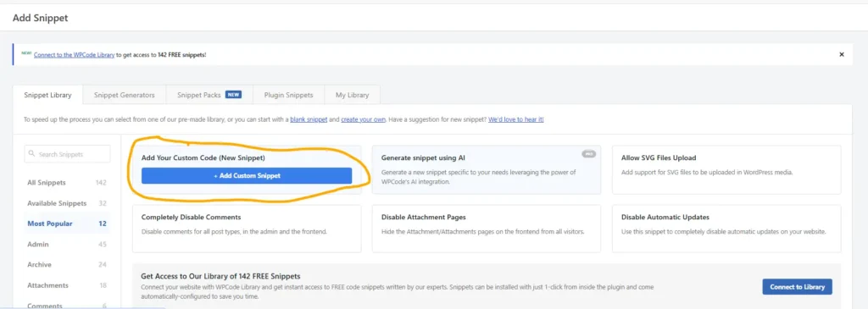The width and height of the screenshot is (868, 309).
Task: Click the Get Access to Our Library heading
Action: point(221,276)
